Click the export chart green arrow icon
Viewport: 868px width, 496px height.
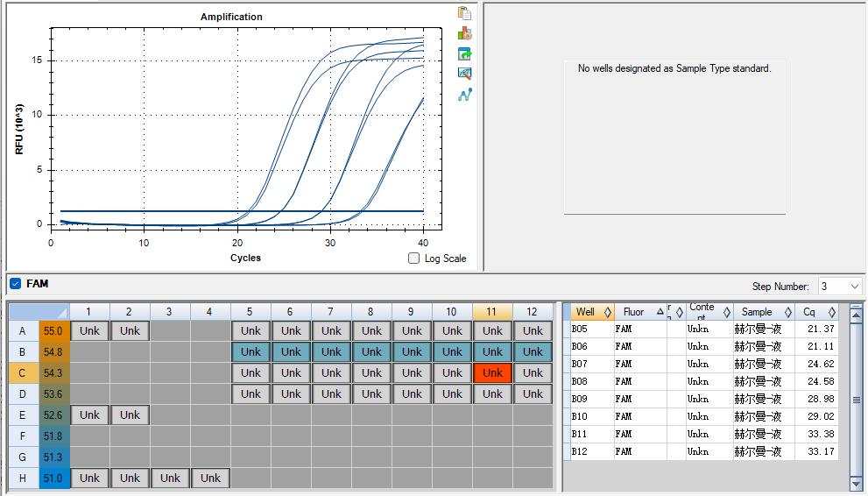(x=464, y=53)
